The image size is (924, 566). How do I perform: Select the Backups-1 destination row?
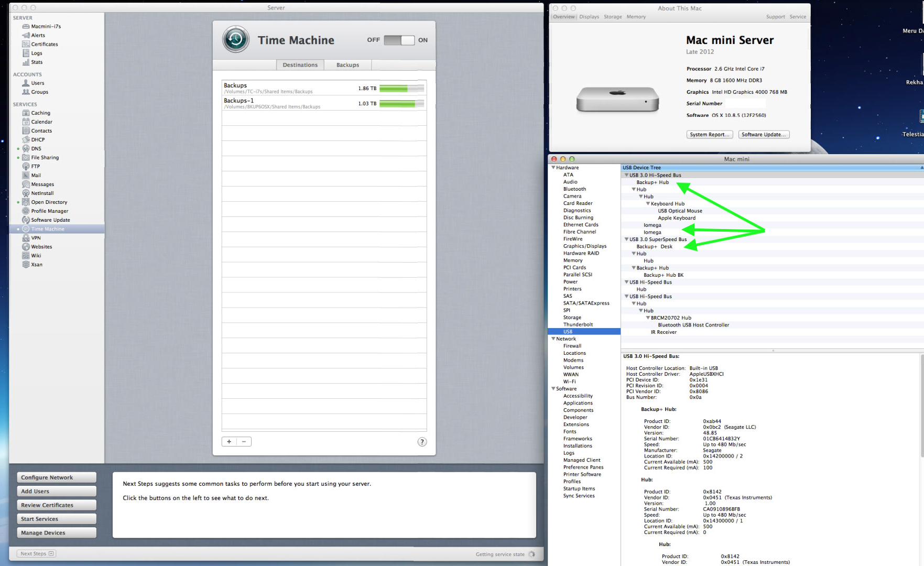click(324, 103)
